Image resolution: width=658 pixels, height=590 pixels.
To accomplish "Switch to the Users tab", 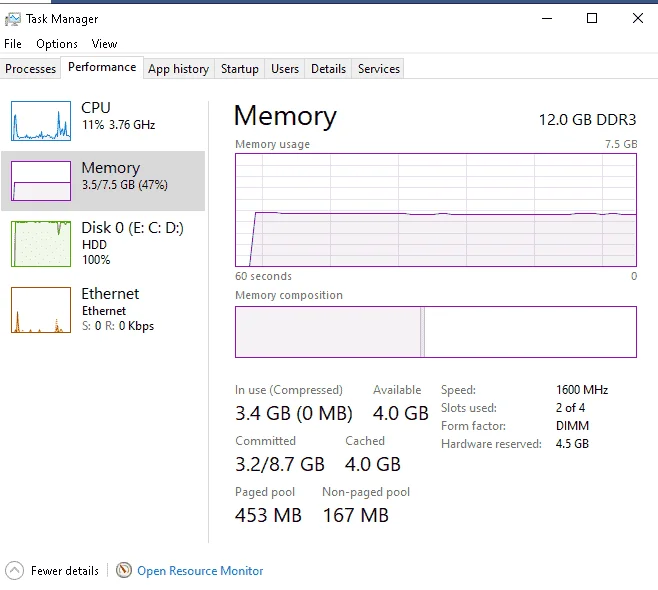I will coord(285,69).
